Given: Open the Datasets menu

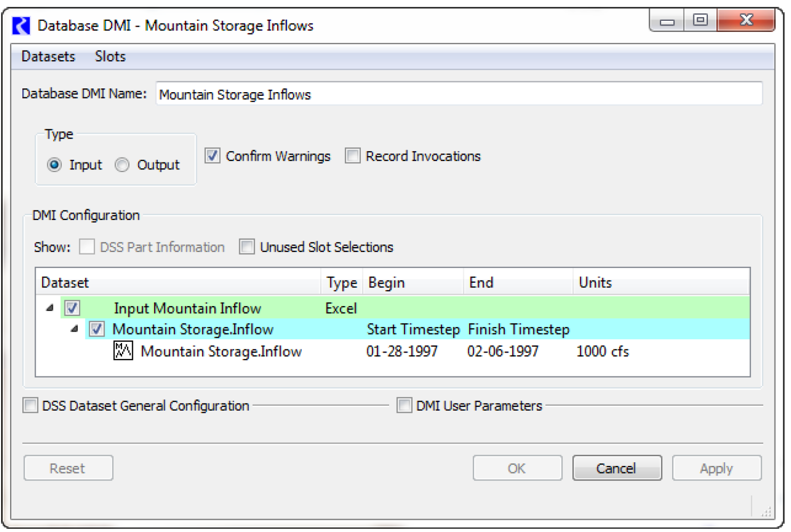Looking at the screenshot, I should coord(48,56).
